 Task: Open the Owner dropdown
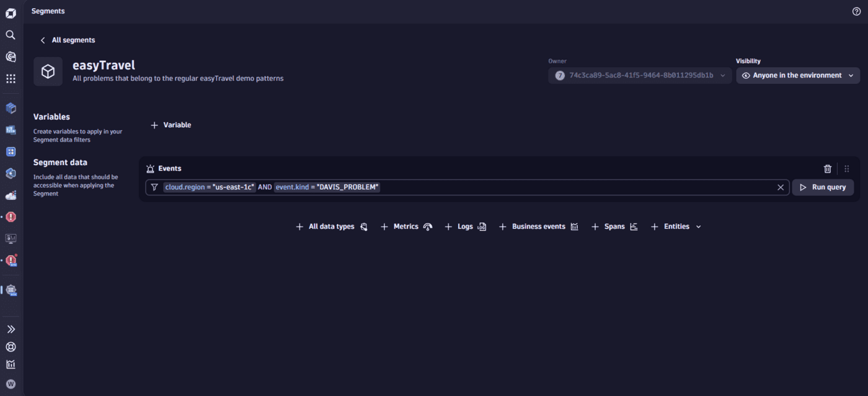click(639, 75)
